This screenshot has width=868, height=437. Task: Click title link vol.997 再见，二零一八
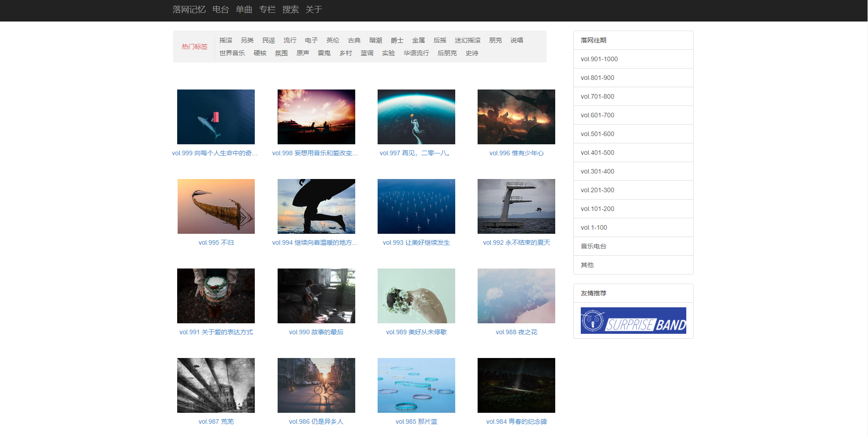coord(416,153)
